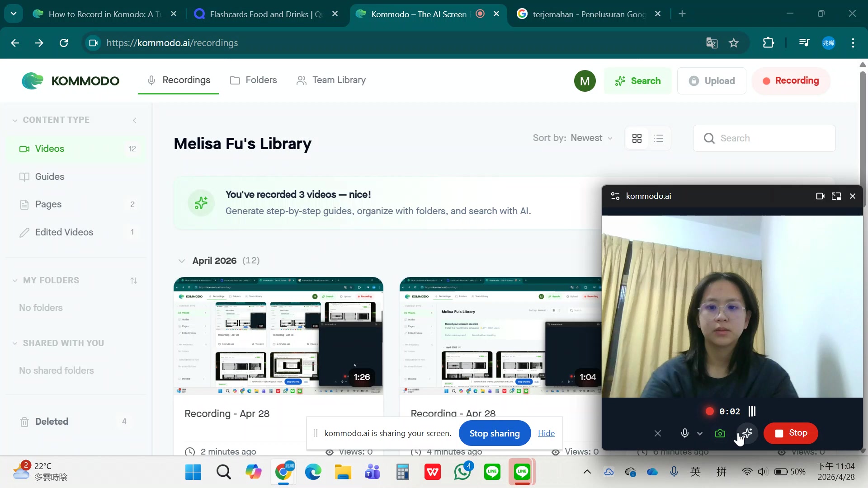Click the Hide link in sharing bar

[x=546, y=433]
